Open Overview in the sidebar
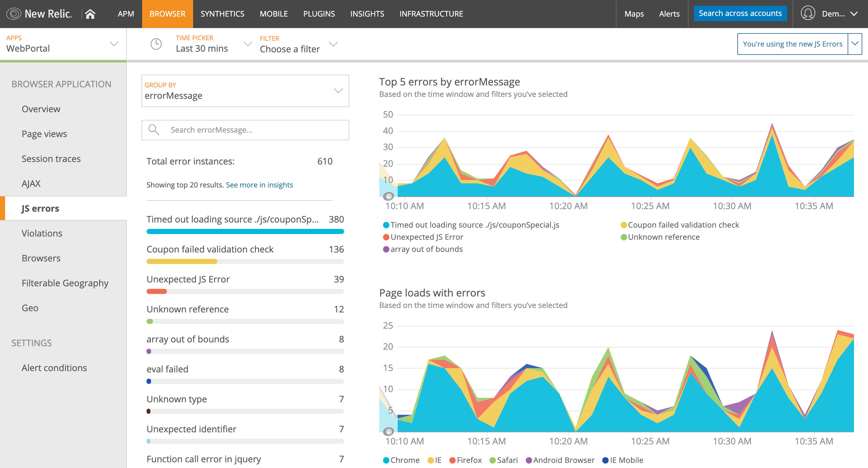Screen dimensions: 868x468 pyautogui.click(x=41, y=109)
